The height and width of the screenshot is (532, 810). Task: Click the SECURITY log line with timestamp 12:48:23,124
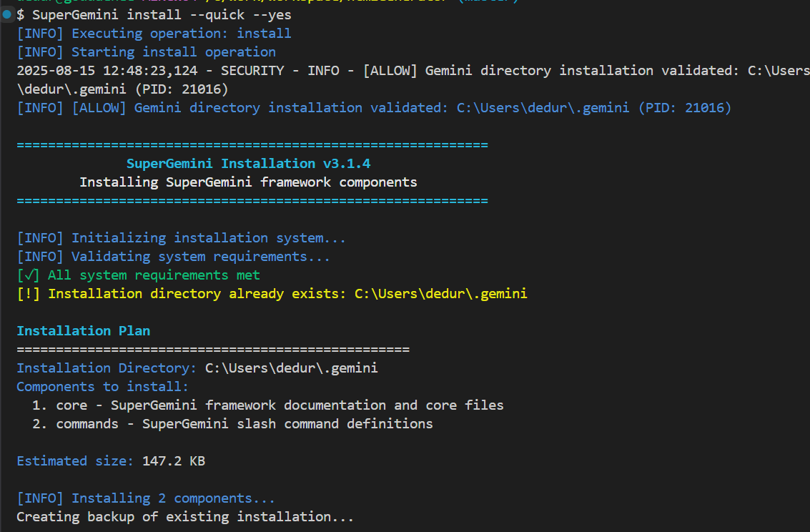413,71
